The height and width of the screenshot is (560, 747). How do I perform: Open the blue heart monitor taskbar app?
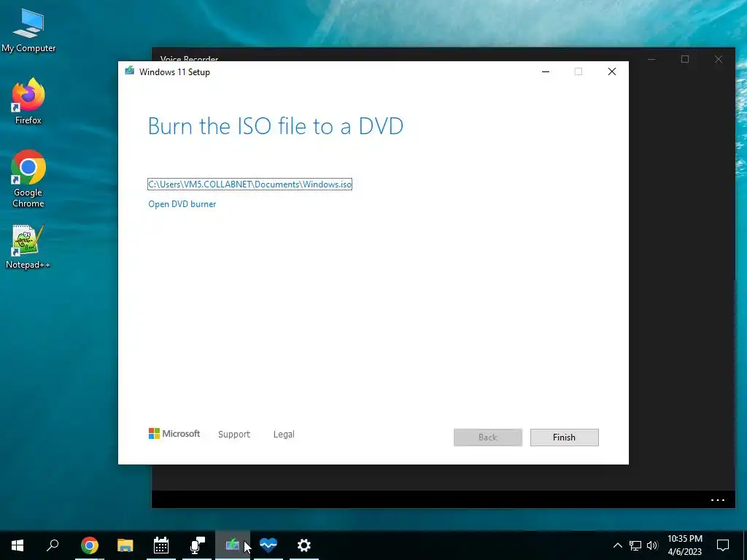click(268, 545)
